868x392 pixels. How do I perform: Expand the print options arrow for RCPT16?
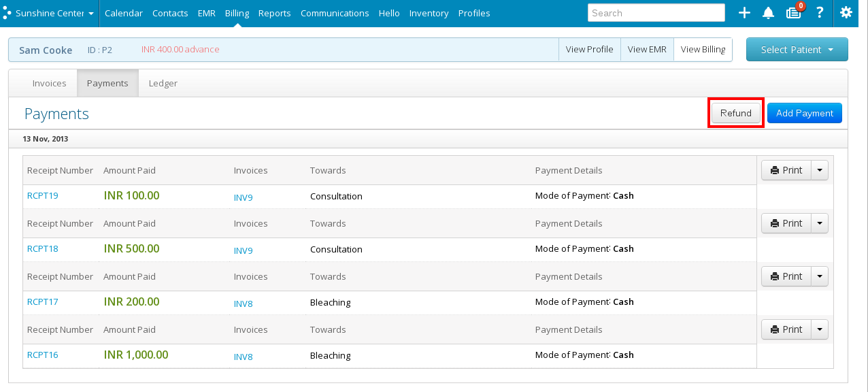click(820, 329)
